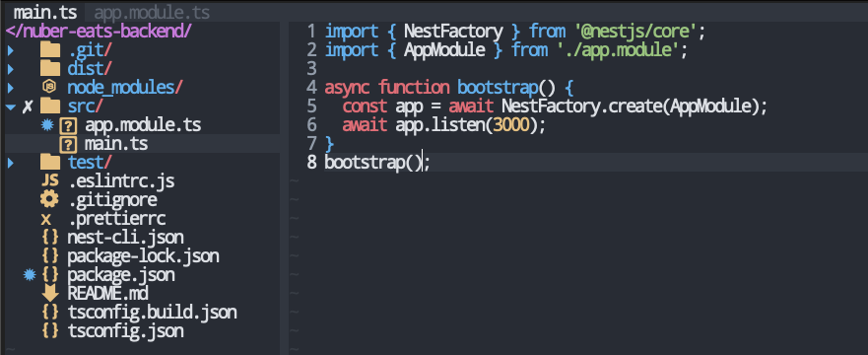Click the icon beside .prettierrc

coord(46,220)
